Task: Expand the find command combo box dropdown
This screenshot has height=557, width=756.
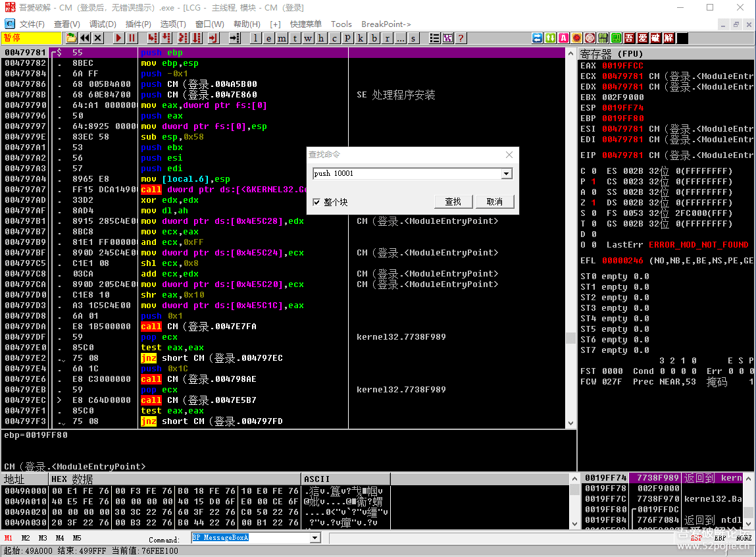Action: 506,174
